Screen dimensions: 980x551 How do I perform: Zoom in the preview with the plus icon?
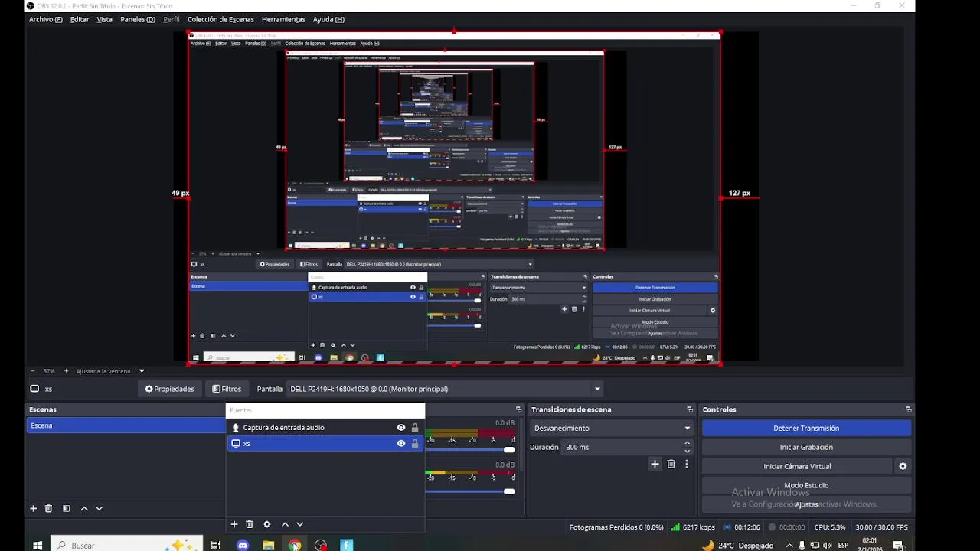click(66, 371)
